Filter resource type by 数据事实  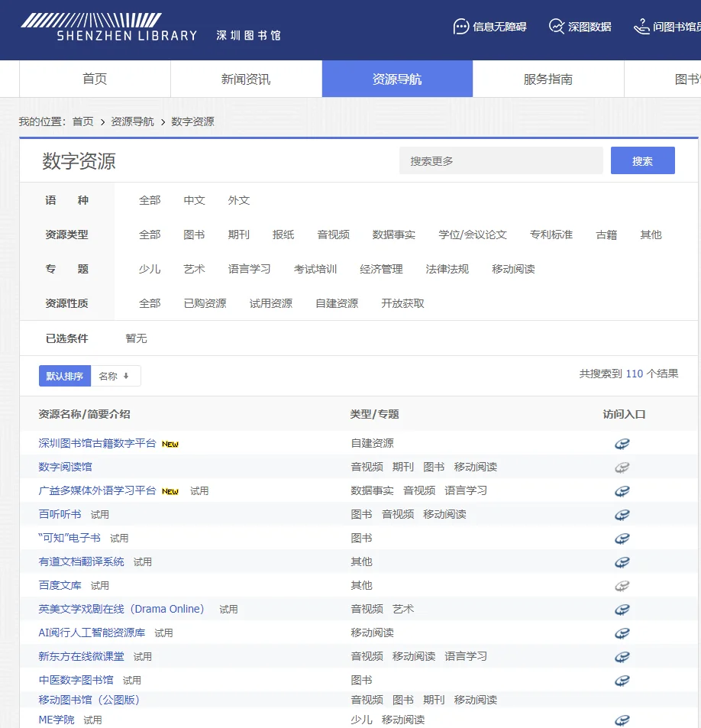click(x=394, y=235)
